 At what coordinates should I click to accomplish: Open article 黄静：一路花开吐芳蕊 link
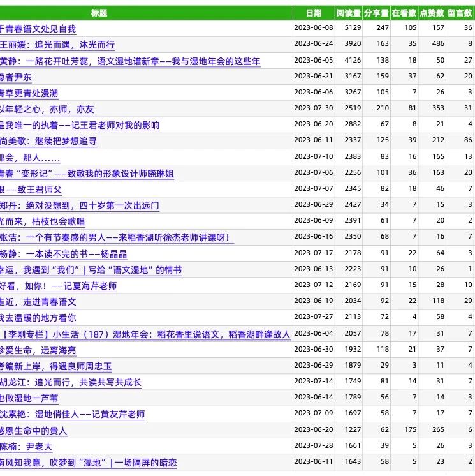click(130, 61)
